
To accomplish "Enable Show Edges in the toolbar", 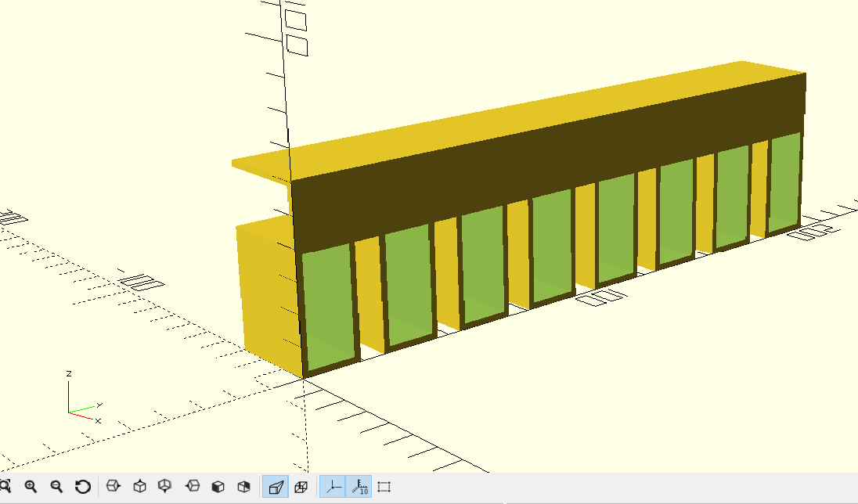I will [384, 487].
